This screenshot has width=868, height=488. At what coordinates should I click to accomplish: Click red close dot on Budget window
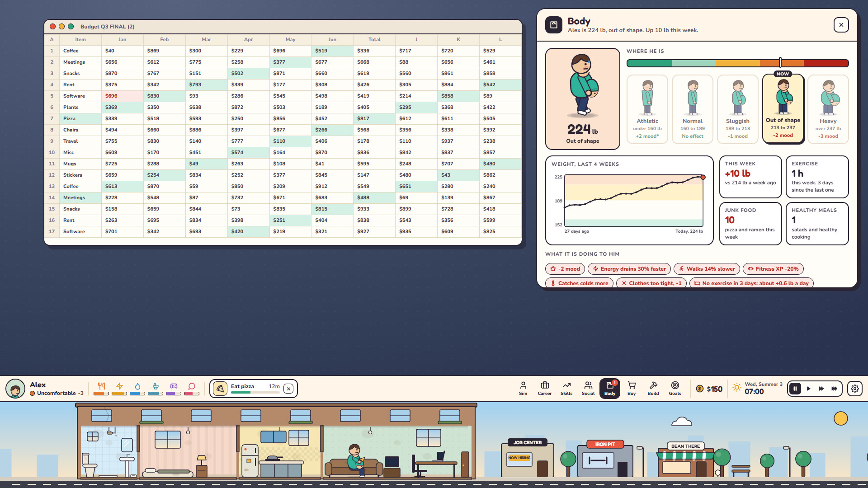click(x=53, y=27)
